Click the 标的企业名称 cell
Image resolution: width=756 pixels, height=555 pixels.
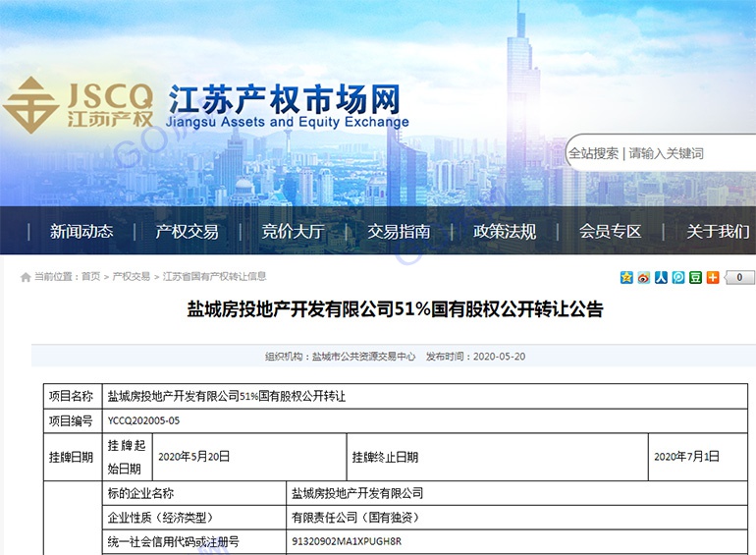point(193,493)
